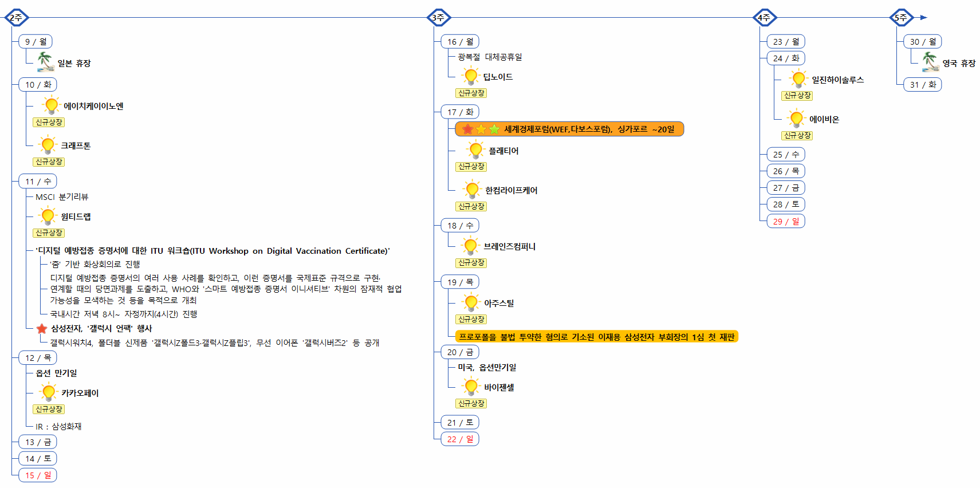
Task: Select the 광복절 대체공휴일 text
Action: pos(490,57)
